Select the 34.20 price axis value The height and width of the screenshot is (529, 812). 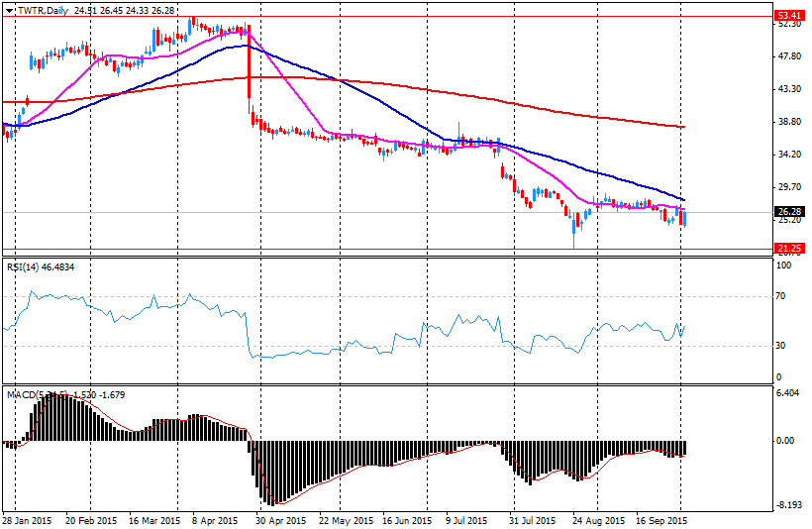coord(789,154)
